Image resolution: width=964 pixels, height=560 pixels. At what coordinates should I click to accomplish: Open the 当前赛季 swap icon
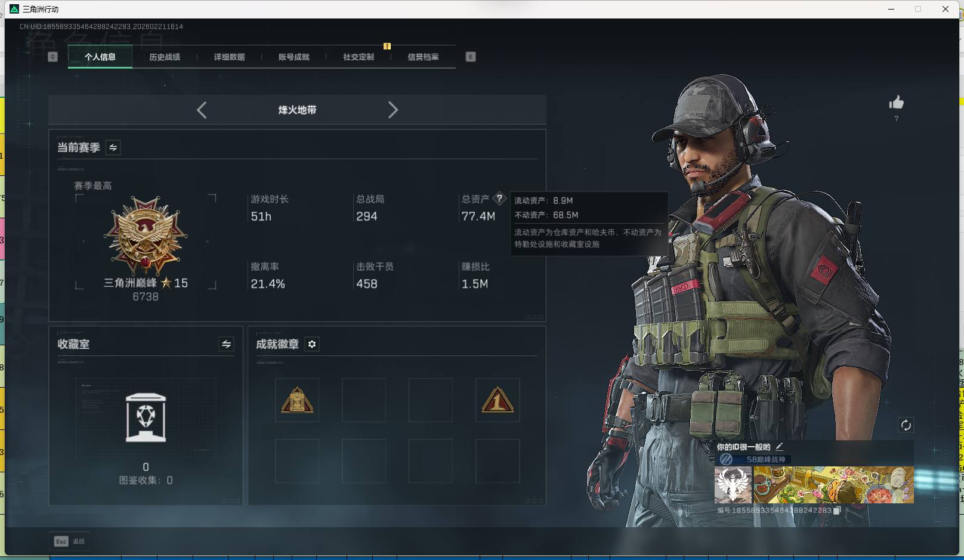point(113,147)
